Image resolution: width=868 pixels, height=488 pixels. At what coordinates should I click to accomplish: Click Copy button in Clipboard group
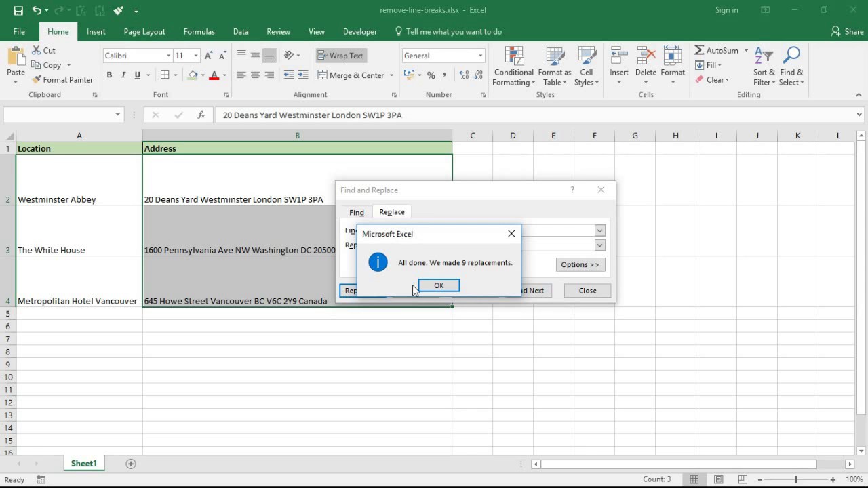[52, 65]
